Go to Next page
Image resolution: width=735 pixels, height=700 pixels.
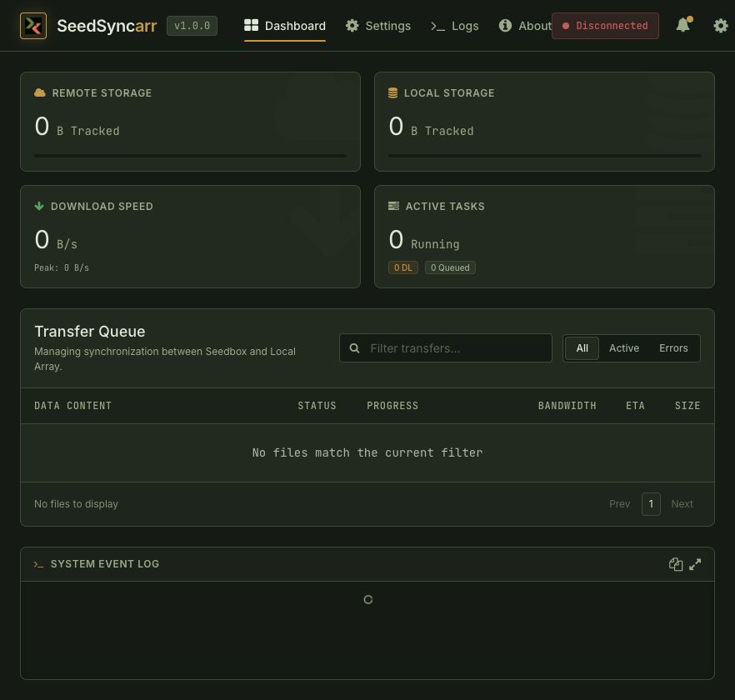tap(682, 504)
